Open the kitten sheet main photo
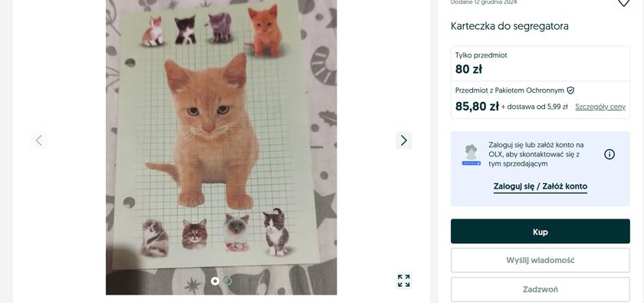644x303 pixels. point(222,147)
